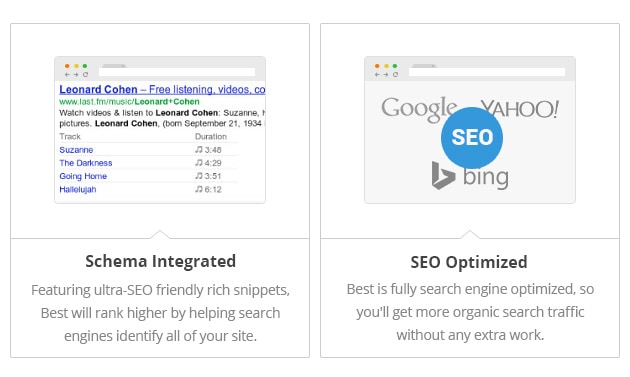The image size is (630, 377).
Task: Click the address bar in the right mock browser
Action: 487,72
